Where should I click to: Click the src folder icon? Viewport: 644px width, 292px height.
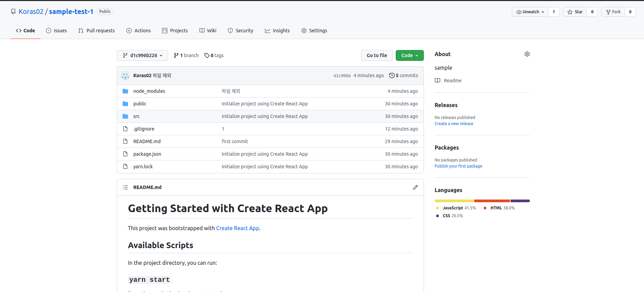pyautogui.click(x=125, y=116)
